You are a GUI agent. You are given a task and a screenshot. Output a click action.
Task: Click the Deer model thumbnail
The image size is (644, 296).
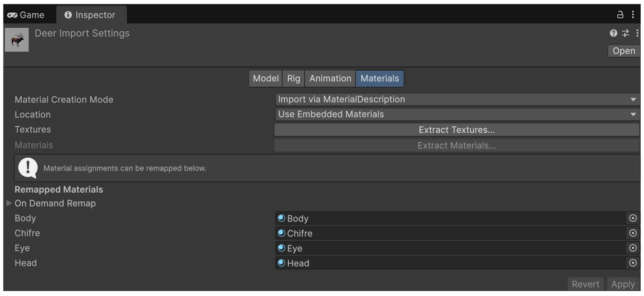pyautogui.click(x=17, y=40)
